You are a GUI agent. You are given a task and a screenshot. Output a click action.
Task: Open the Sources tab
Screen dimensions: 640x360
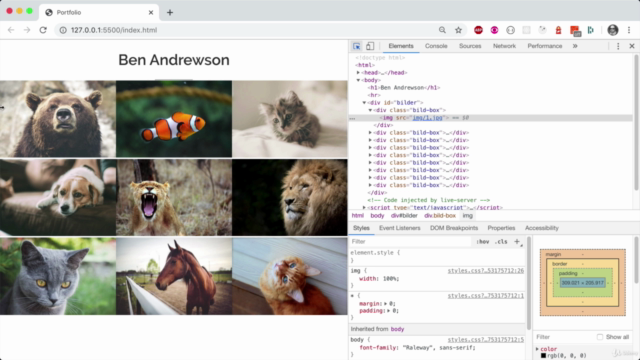pyautogui.click(x=470, y=46)
